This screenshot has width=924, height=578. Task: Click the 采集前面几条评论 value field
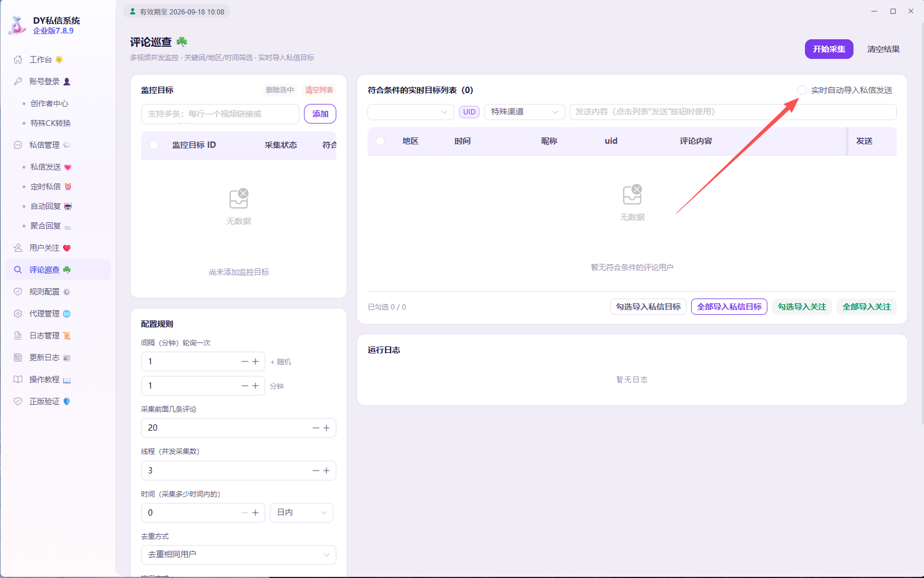coord(239,428)
